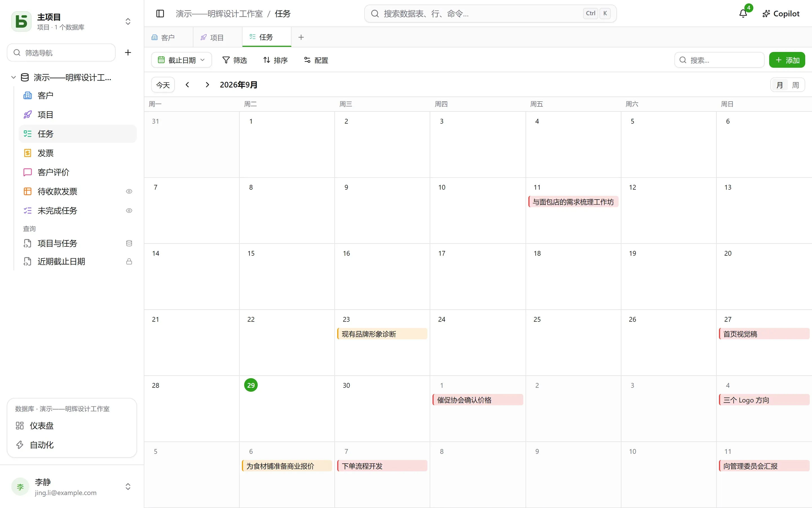Focus the 筛选导航 sidebar filter field
Screen dimensions: 812x508
point(61,52)
